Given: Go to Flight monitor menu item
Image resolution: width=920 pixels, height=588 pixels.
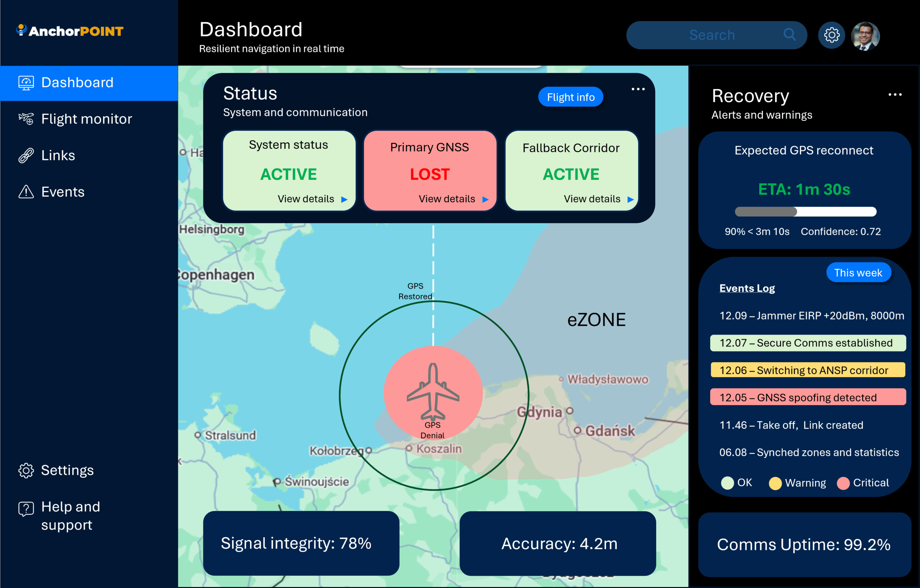Looking at the screenshot, I should pos(86,119).
